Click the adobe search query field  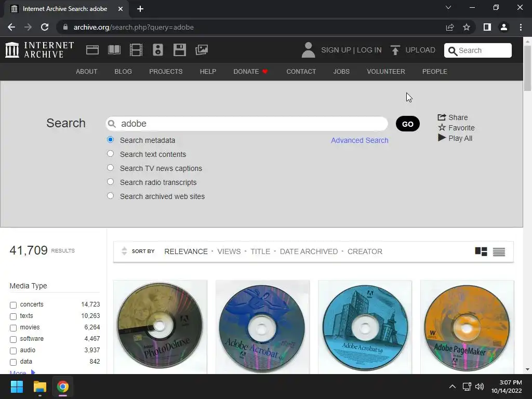coord(247,124)
